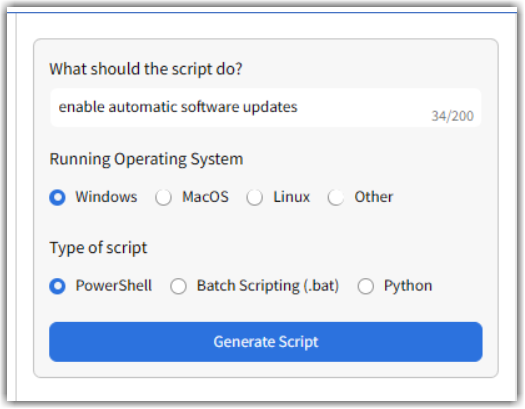Choose the Batch Scripting radio circle
525x409 pixels.
tap(178, 287)
